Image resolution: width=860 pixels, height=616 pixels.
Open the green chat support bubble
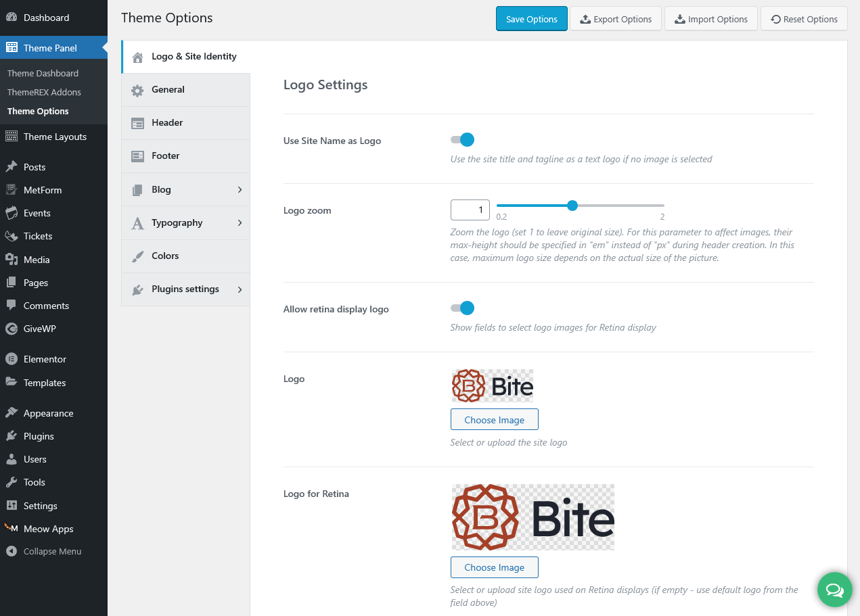[835, 590]
